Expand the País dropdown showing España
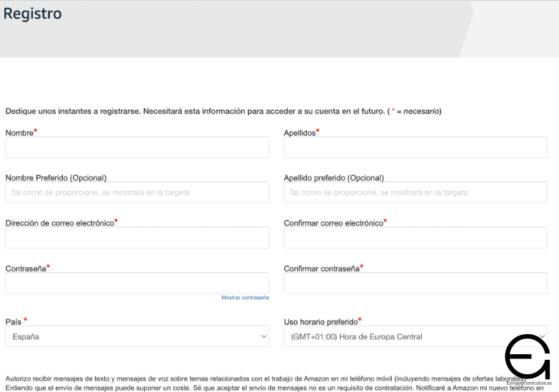The width and height of the screenshot is (559, 392). pyautogui.click(x=137, y=336)
